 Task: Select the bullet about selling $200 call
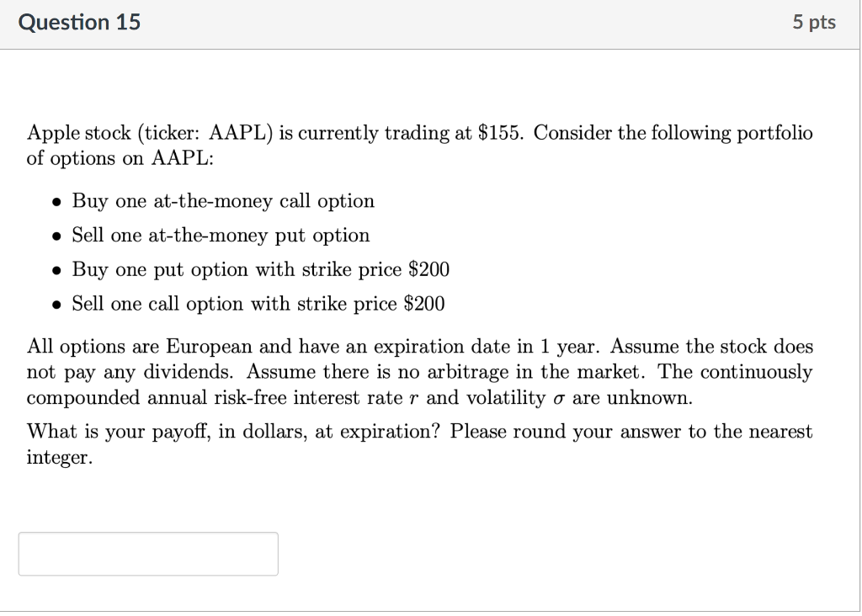click(x=258, y=303)
